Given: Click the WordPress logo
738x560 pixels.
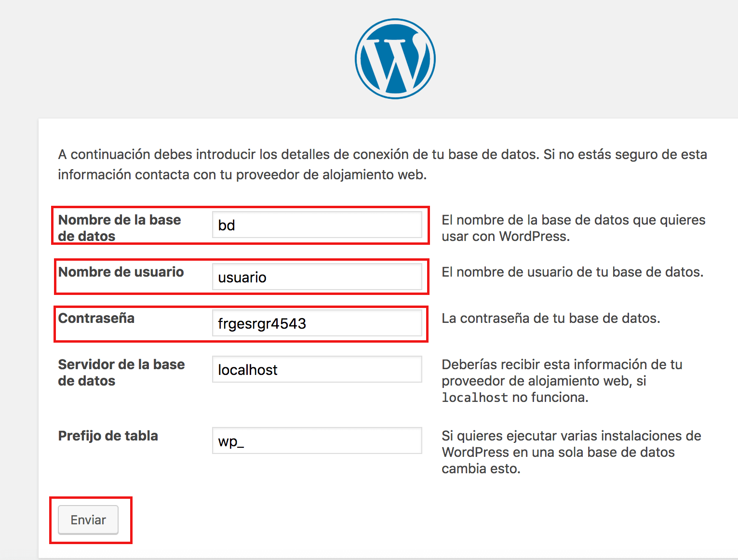Looking at the screenshot, I should [x=395, y=59].
